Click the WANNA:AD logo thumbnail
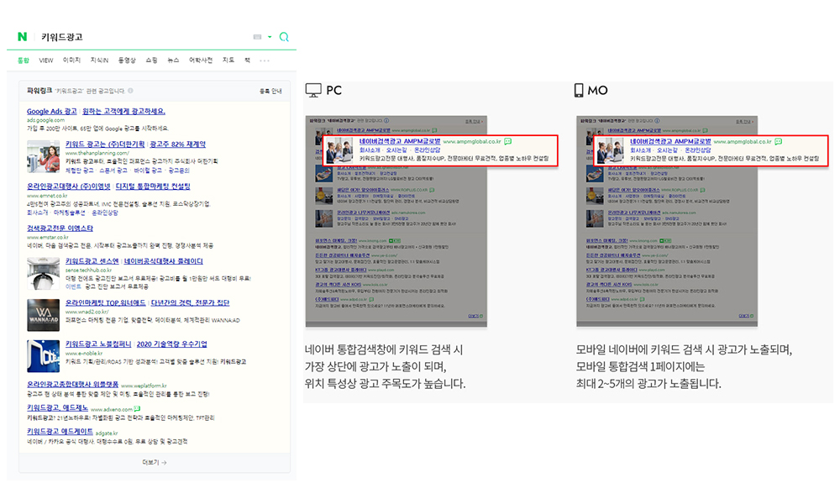The width and height of the screenshot is (840, 504). (44, 315)
